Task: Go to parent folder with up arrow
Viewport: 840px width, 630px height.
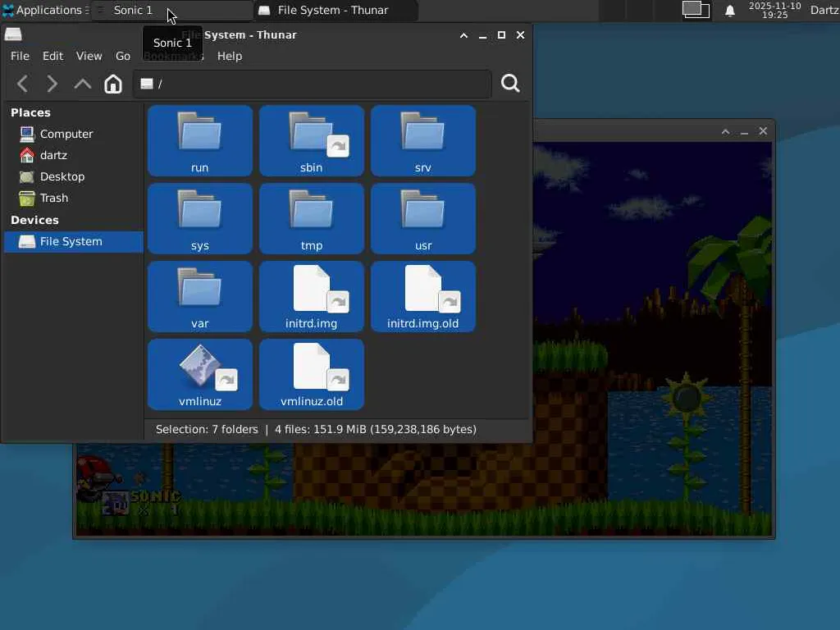Action: (x=83, y=84)
